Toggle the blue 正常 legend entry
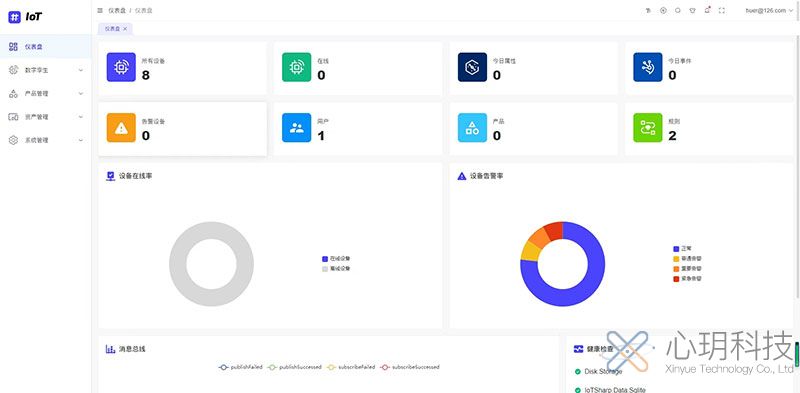Viewport: 800px width, 393px height. (x=683, y=249)
